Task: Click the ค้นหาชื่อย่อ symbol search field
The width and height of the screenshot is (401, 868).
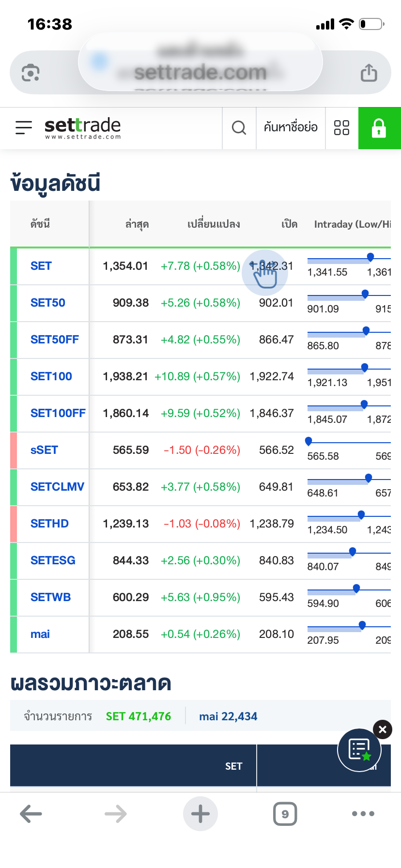Action: 291,128
